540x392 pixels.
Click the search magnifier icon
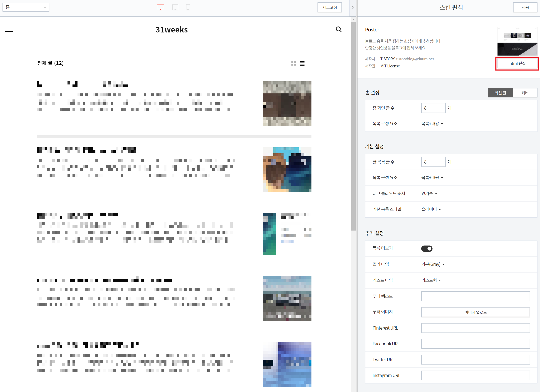pos(338,29)
